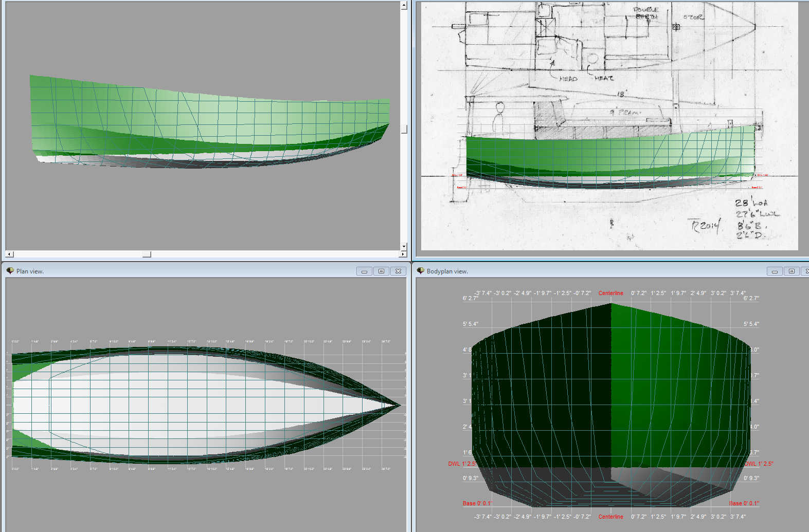The image size is (809, 532).
Task: Click the top -2' 4.9" offset label
Action: pos(523,293)
